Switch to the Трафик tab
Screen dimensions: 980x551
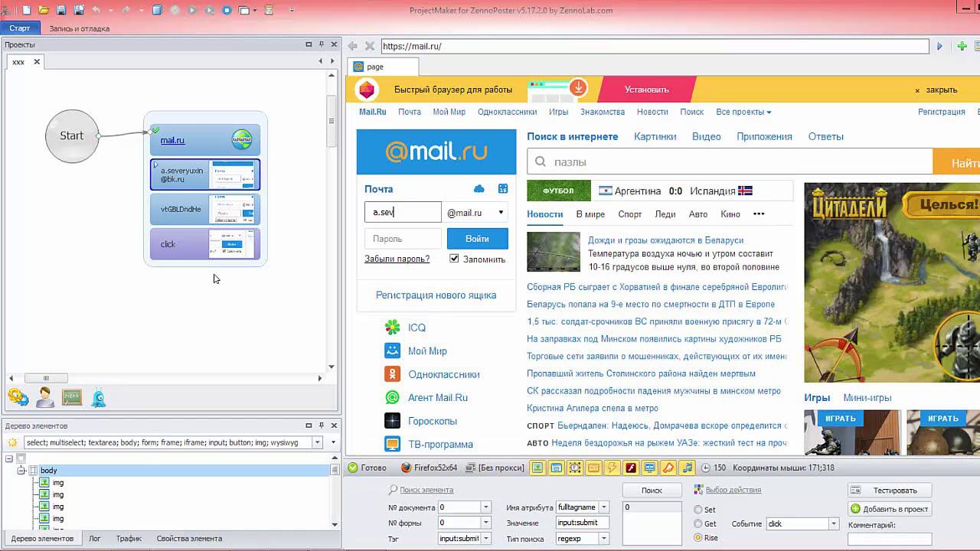129,538
